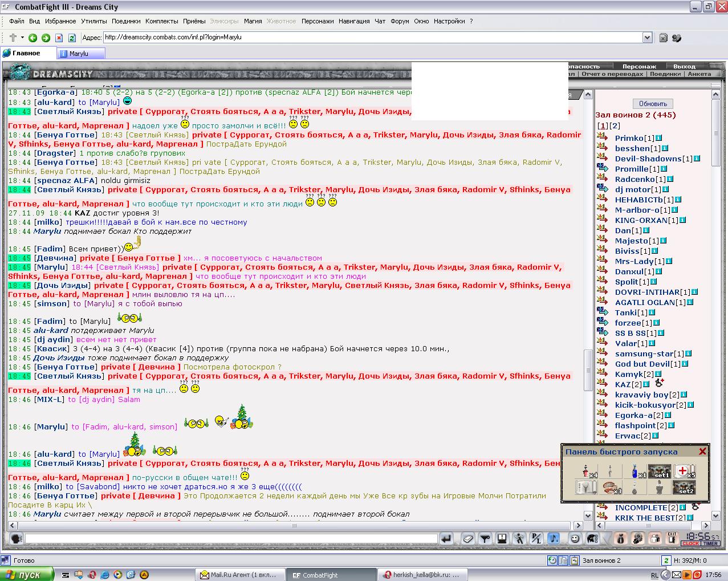728x581 pixels.
Task: Expand the navigation history dropdown arrow by the toolbar cross icon
Action: pyautogui.click(x=22, y=38)
